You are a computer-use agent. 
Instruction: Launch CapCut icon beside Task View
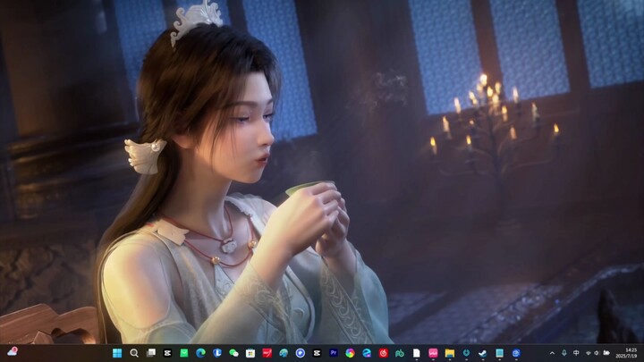[x=167, y=353]
